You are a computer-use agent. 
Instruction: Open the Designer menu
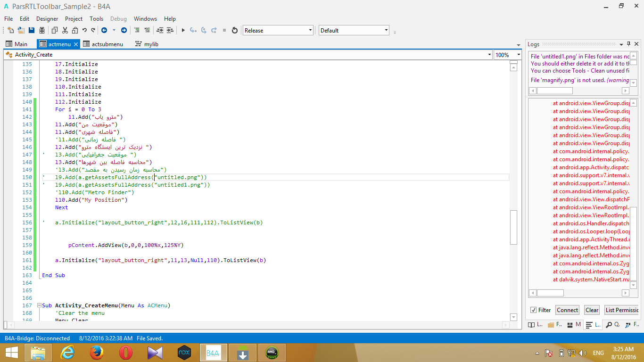tap(47, 19)
